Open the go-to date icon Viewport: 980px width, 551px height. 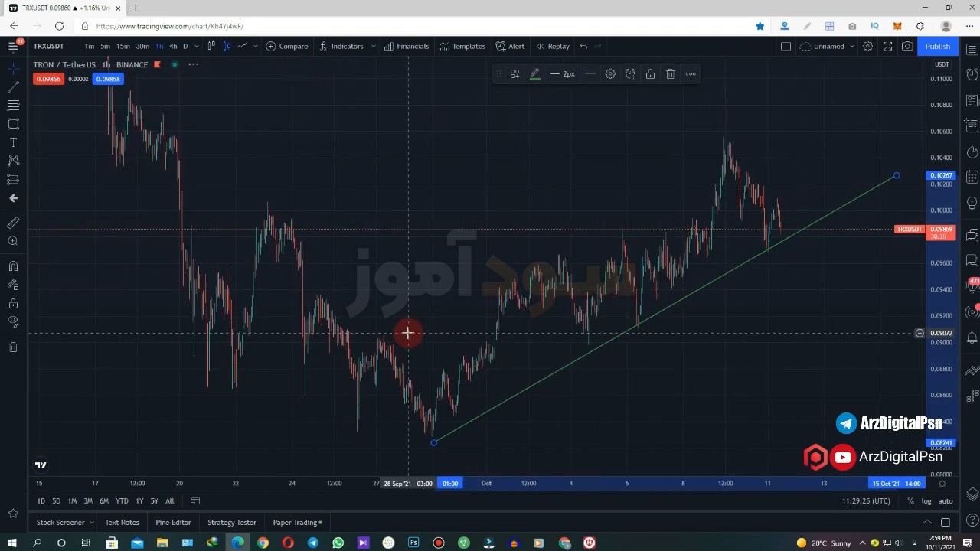(195, 501)
